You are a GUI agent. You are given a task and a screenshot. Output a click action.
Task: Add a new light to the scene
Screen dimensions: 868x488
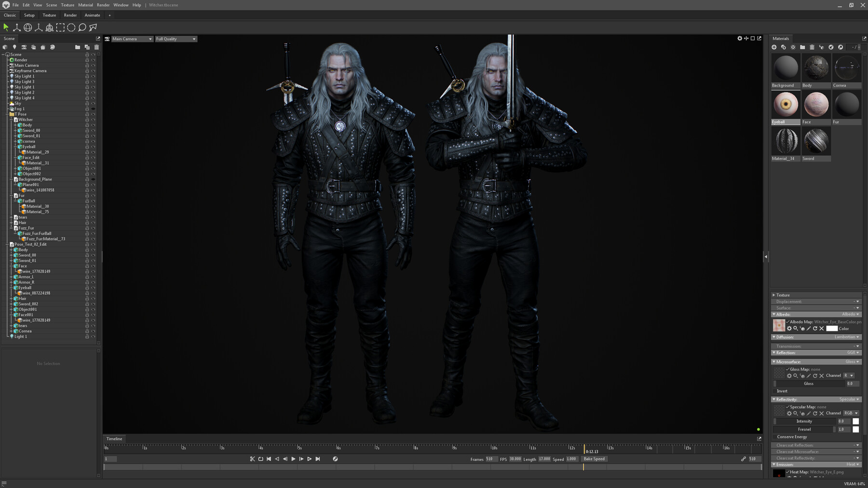[15, 47]
